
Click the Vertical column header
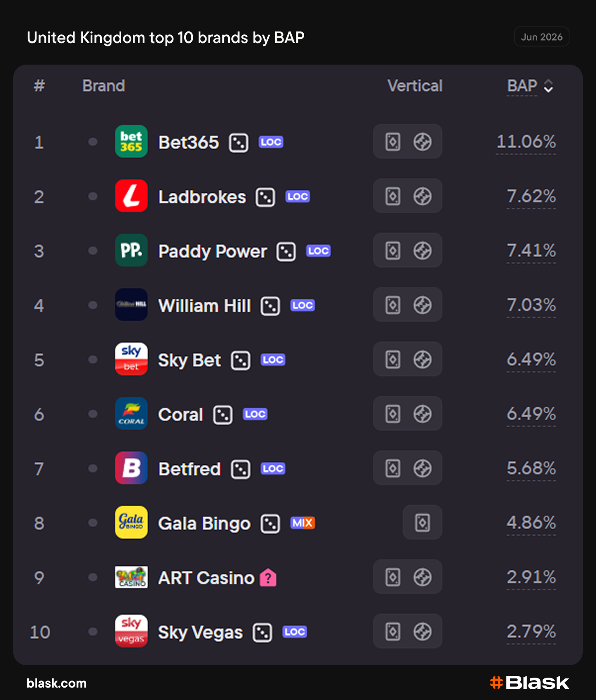pyautogui.click(x=415, y=86)
